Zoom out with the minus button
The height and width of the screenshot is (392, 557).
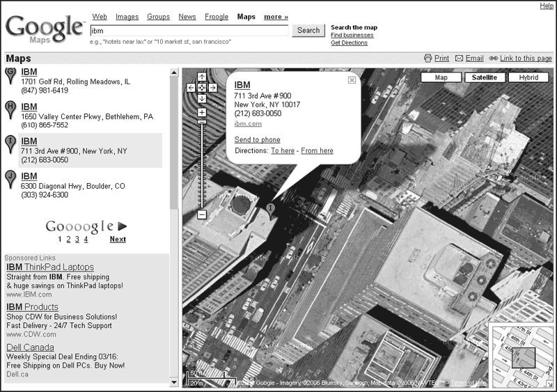[202, 214]
